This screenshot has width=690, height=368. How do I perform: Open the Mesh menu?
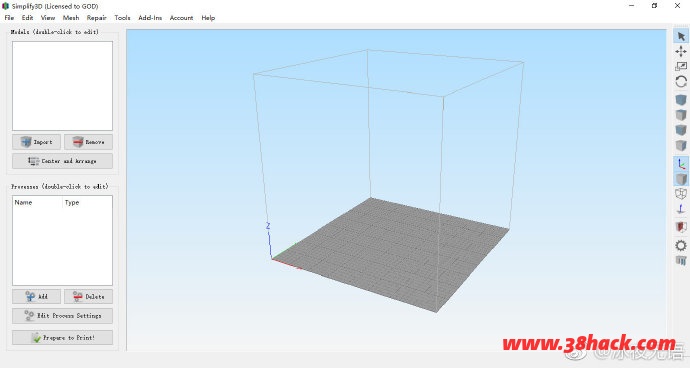(71, 18)
